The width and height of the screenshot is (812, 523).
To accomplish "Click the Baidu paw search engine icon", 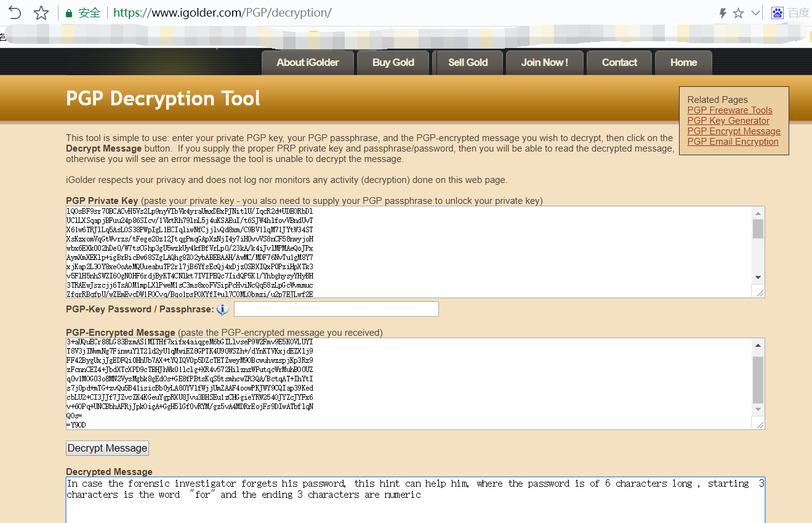I will (778, 12).
